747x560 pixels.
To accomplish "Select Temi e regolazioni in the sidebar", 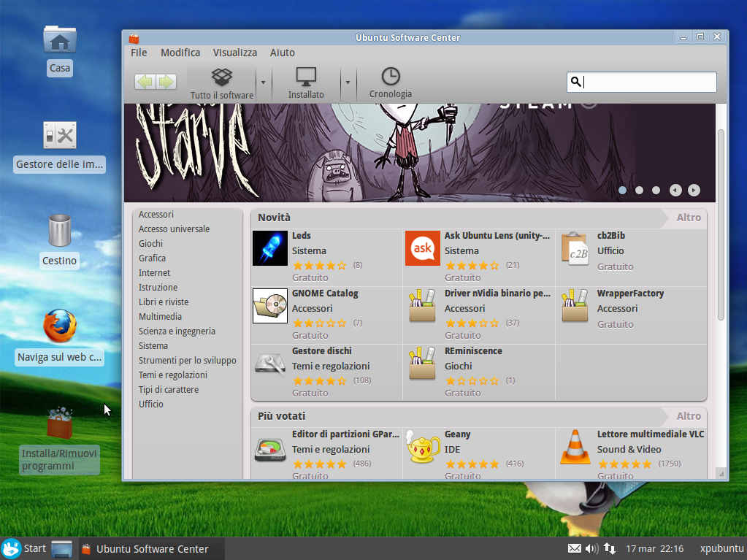I will pos(172,375).
